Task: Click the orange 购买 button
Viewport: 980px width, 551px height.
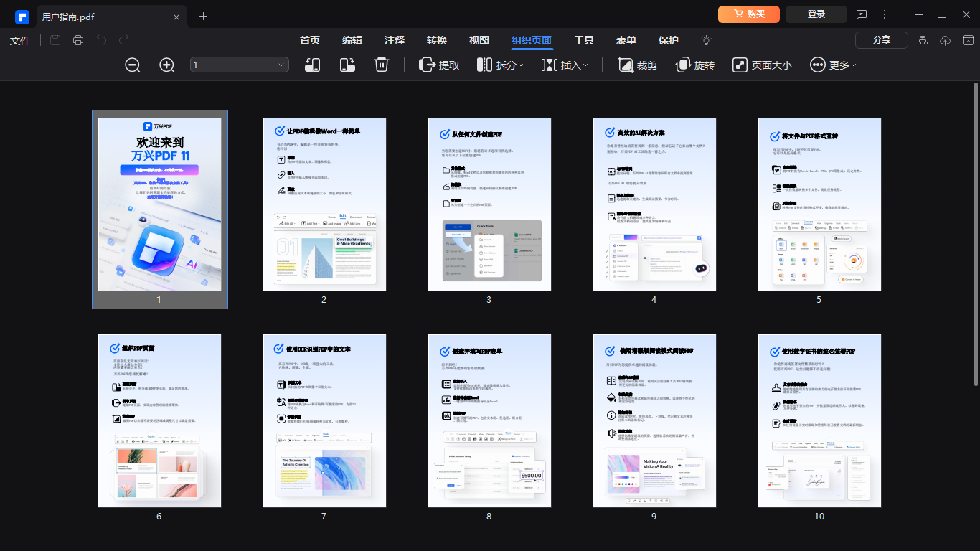Action: 748,14
